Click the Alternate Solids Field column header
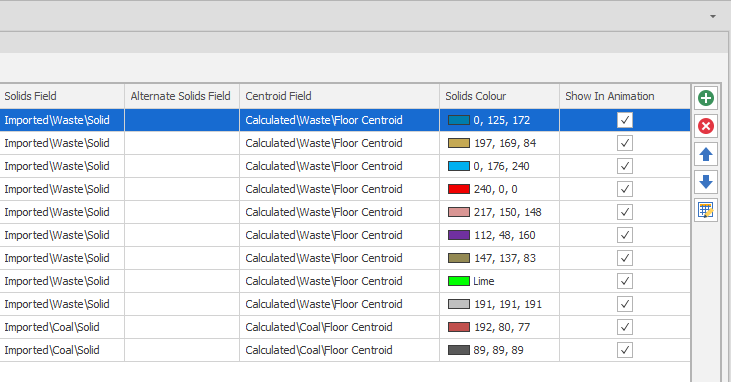 (x=182, y=96)
